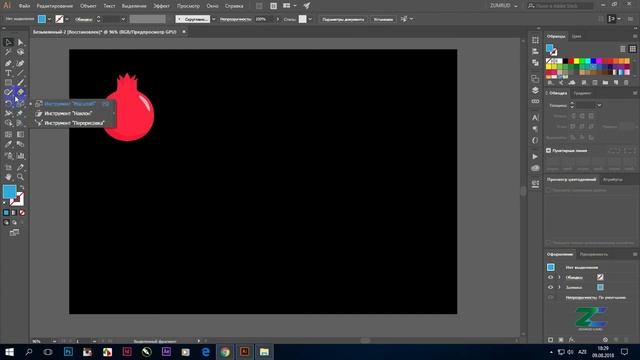Open the Файл menu
The width and height of the screenshot is (640, 360).
[x=24, y=6]
